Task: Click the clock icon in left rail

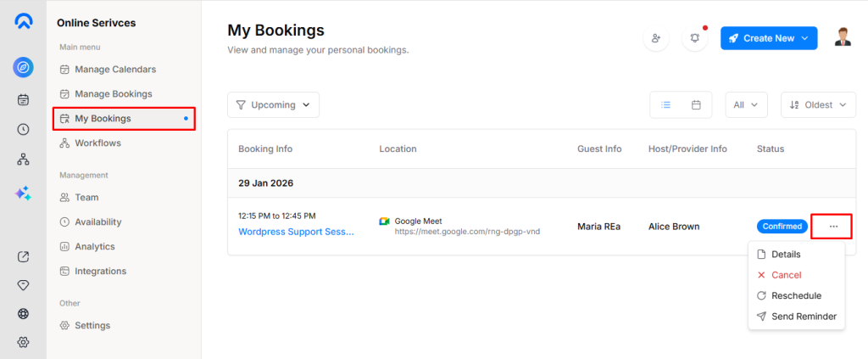Action: 23,130
